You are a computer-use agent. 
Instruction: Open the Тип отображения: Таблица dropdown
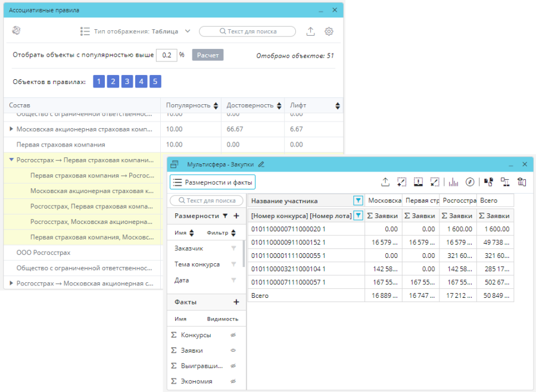[136, 32]
